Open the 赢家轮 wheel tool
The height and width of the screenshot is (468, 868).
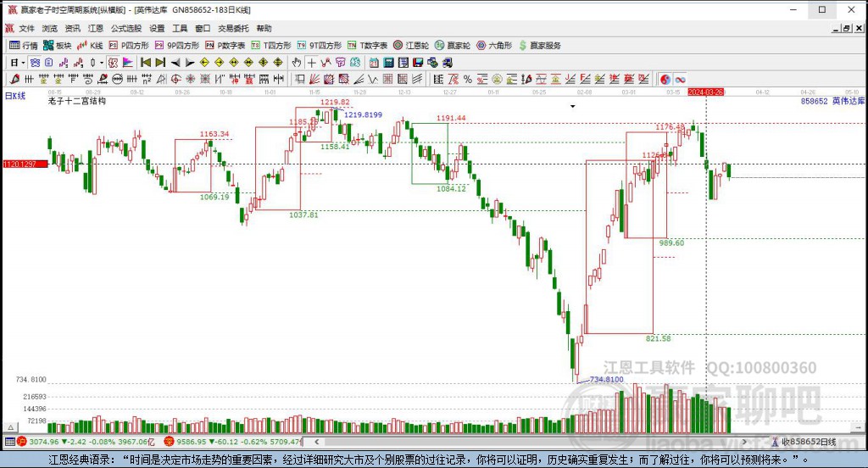[453, 46]
